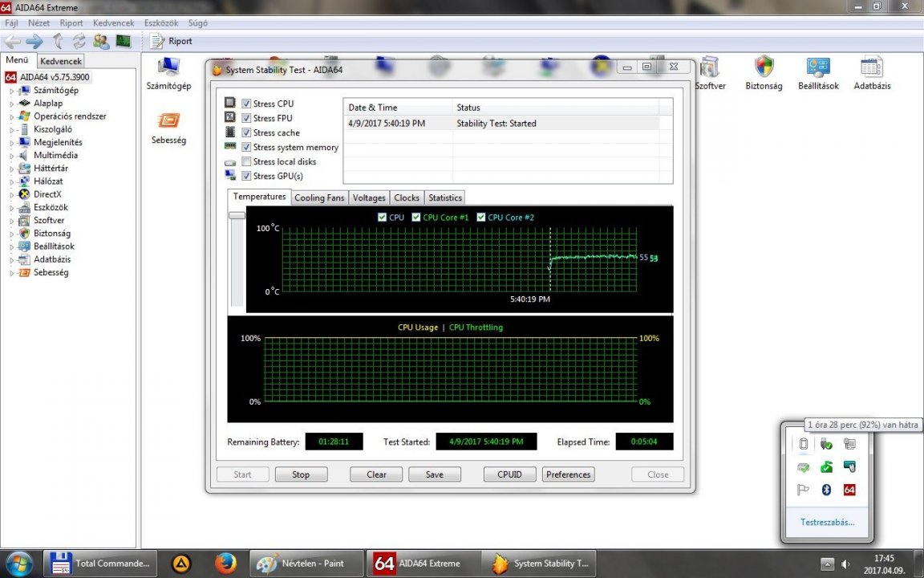Select Sebesség in the left tree
This screenshot has height=578, width=924.
click(x=51, y=272)
